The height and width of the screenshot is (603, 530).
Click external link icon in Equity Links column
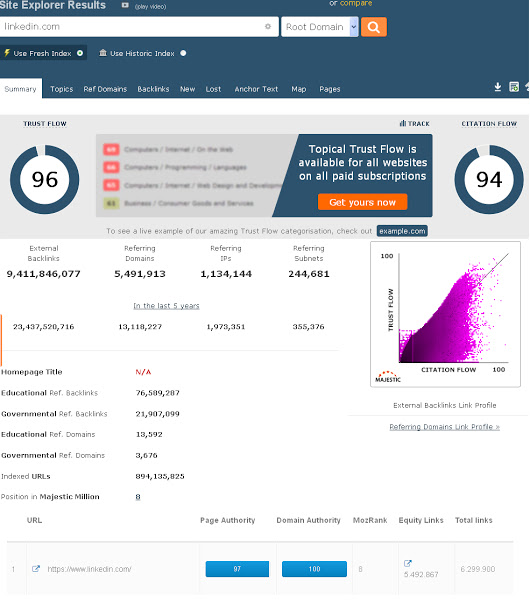click(408, 563)
